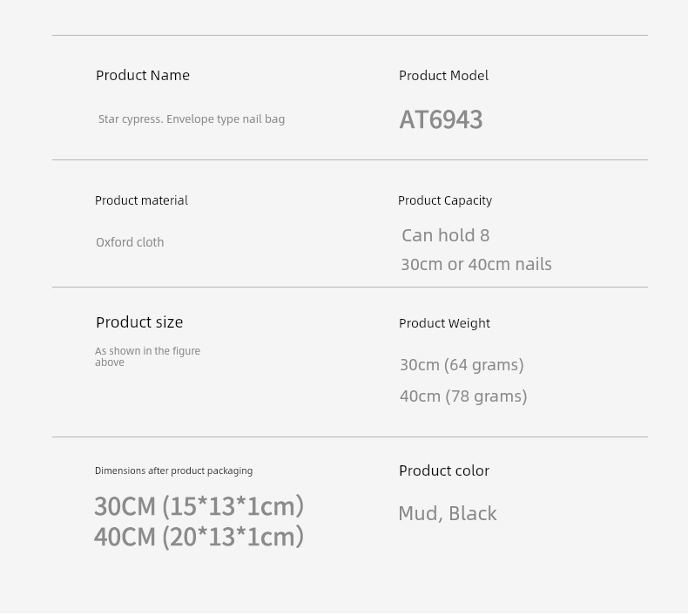Click the Product Name heading

(143, 76)
